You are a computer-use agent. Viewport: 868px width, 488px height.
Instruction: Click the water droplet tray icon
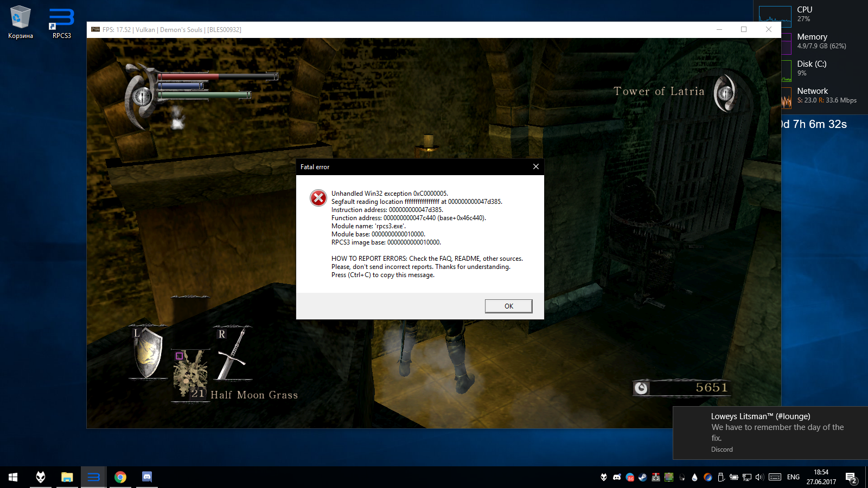(x=694, y=477)
